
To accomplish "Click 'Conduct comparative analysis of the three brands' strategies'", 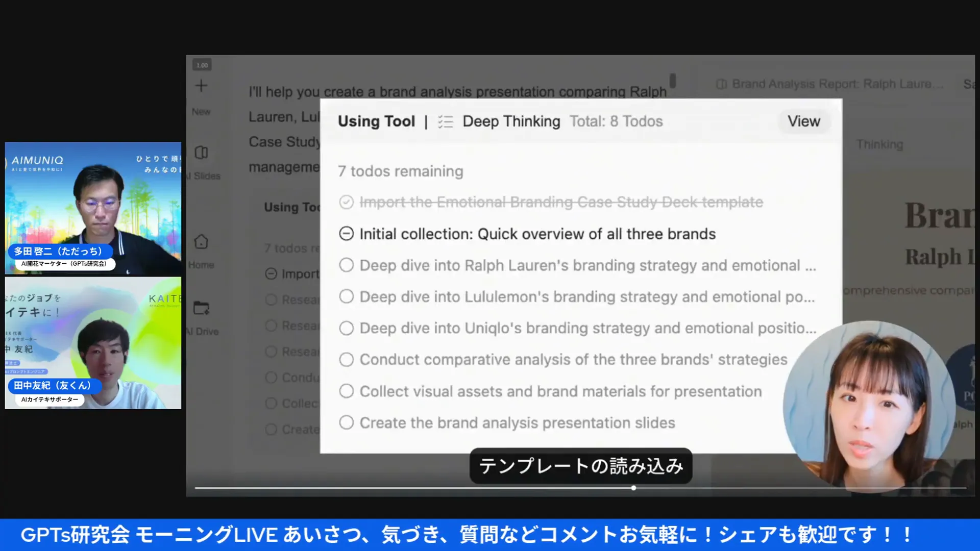I will pos(573,360).
